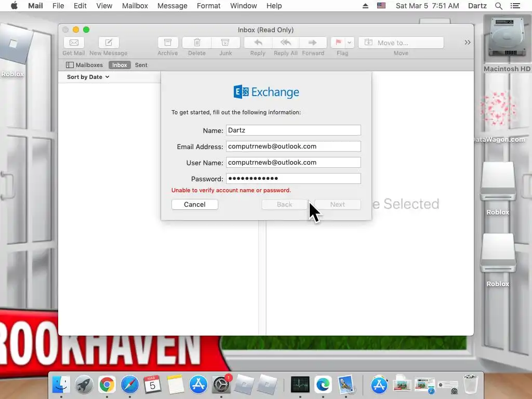Click the Back button in dialog
This screenshot has height=399, width=532.
click(284, 205)
